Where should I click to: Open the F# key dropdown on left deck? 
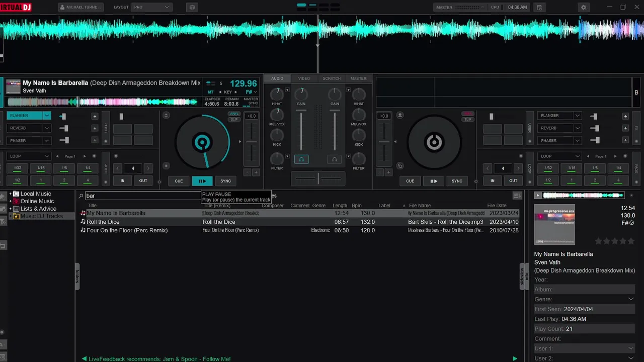point(252,92)
